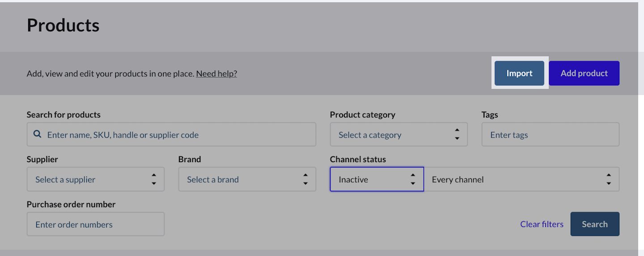
Task: Open the Every channel selector
Action: [x=514, y=180]
